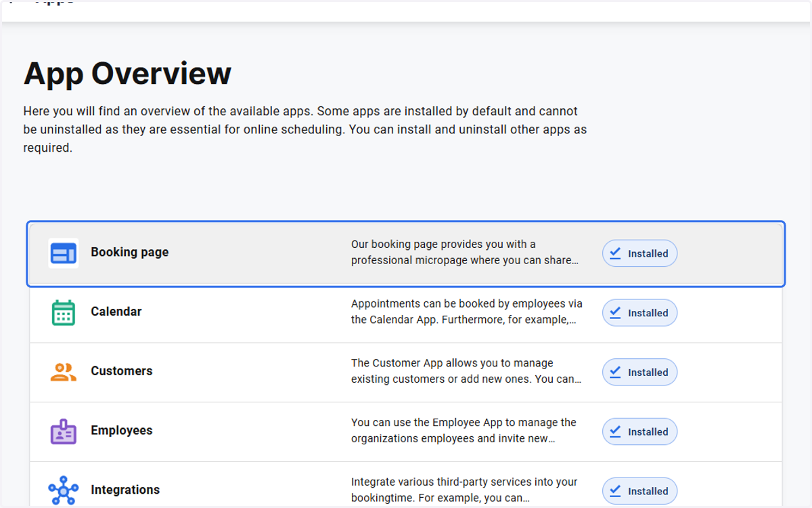
Task: Click the Installed button for Employees
Action: pyautogui.click(x=639, y=431)
